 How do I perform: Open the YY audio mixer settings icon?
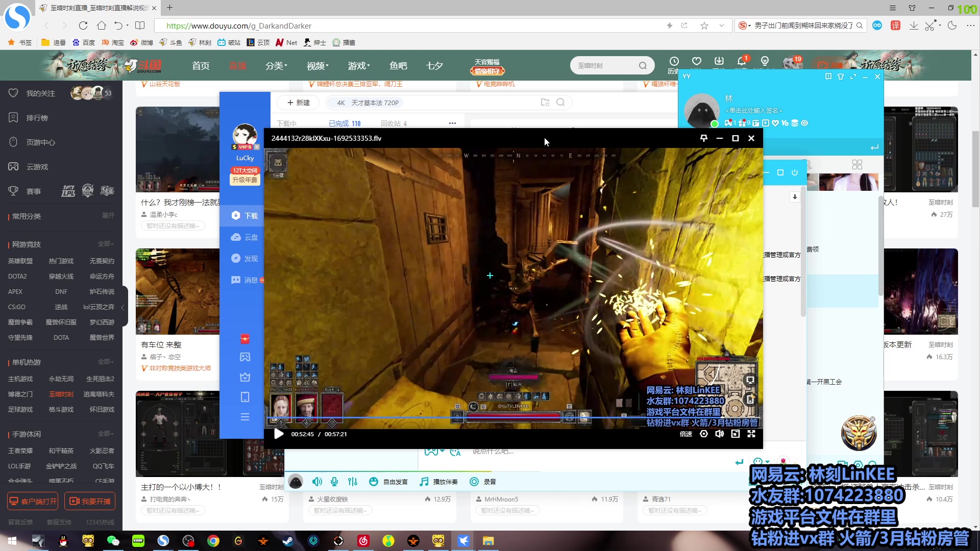click(353, 482)
